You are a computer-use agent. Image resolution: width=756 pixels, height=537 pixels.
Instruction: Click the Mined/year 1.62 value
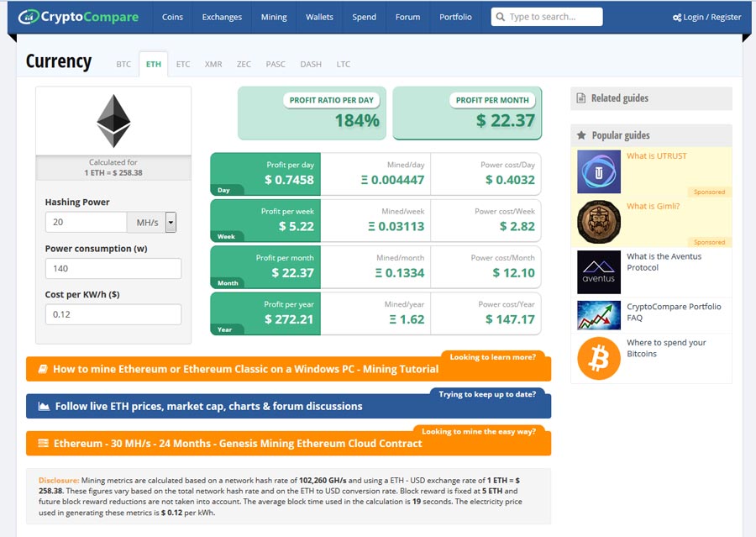click(407, 319)
